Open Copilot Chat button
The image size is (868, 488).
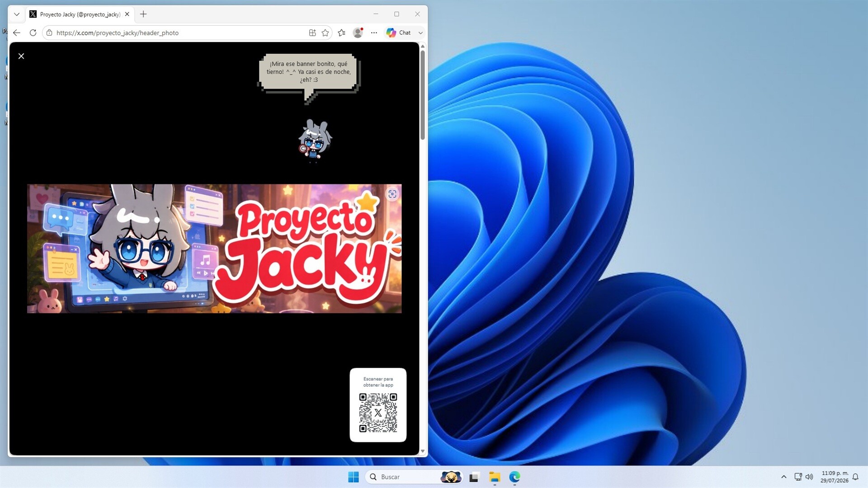point(398,33)
